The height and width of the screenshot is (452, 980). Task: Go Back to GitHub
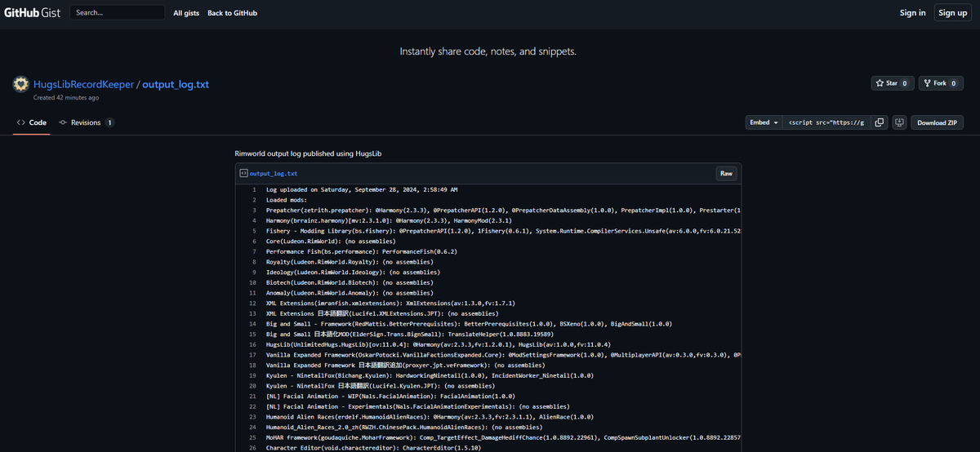tap(233, 13)
